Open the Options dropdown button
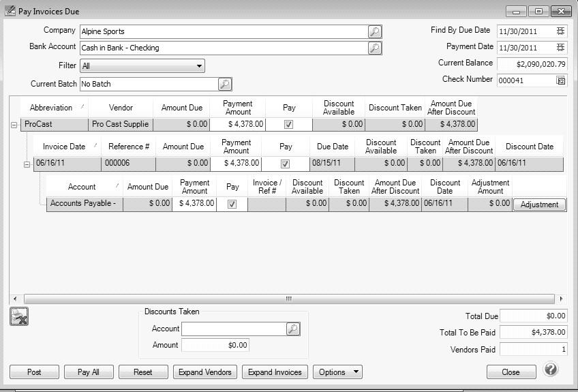Viewport: 578px width, 392px height. click(339, 372)
